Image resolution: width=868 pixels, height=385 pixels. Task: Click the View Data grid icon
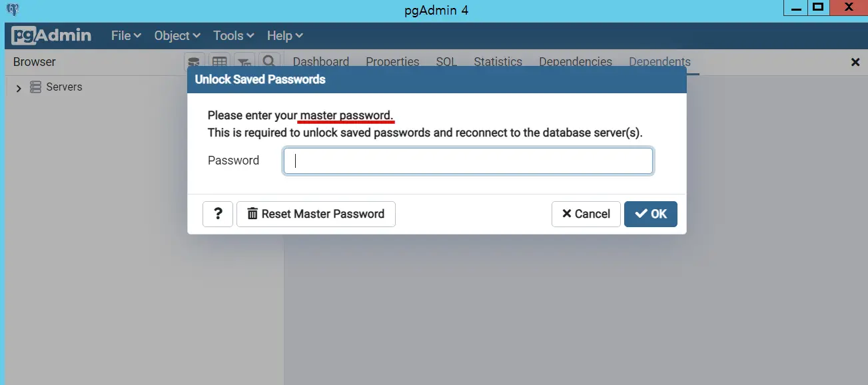[x=219, y=61]
